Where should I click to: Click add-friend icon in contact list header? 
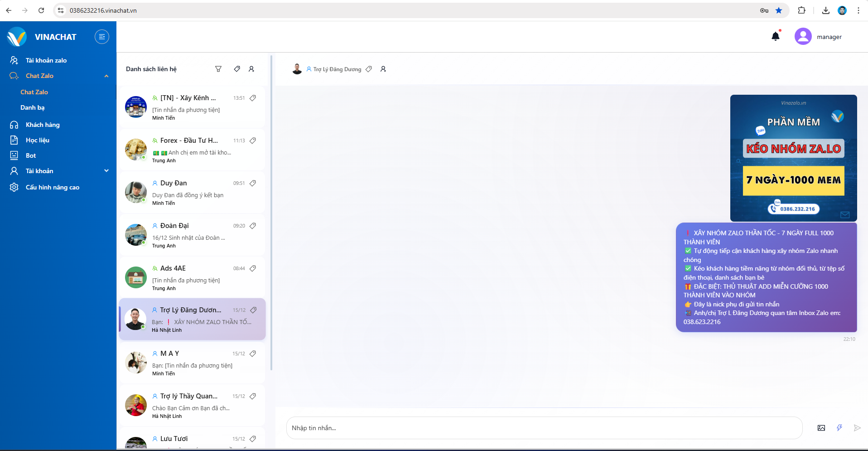(x=251, y=68)
